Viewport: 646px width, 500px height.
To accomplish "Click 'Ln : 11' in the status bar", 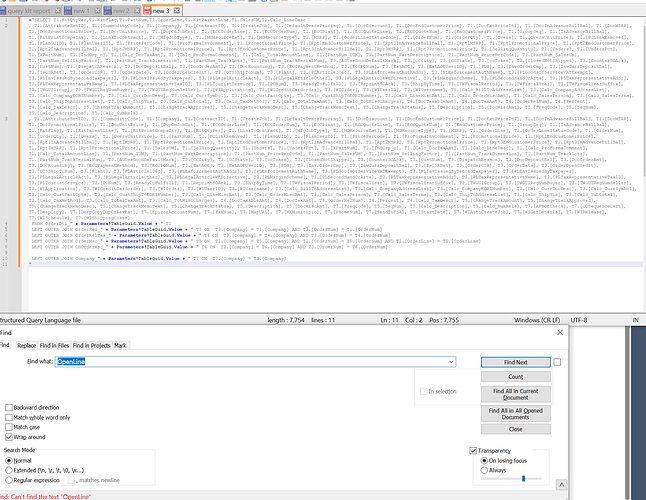I will 389,320.
